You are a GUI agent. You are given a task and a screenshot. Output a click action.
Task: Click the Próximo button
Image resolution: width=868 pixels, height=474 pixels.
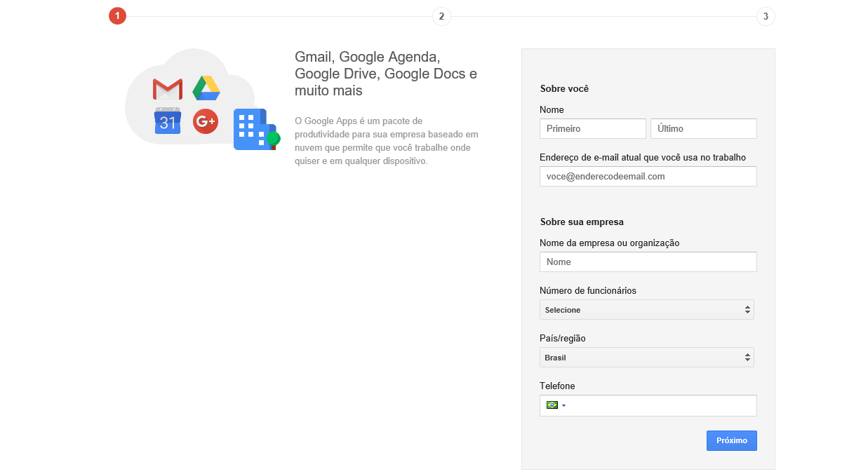coord(732,440)
